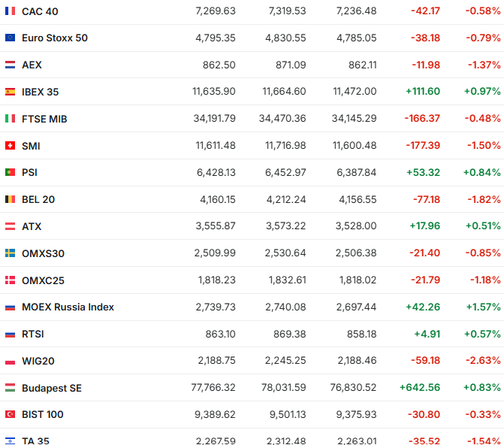Open the CAC 40 index link
504x445 pixels.
point(40,11)
